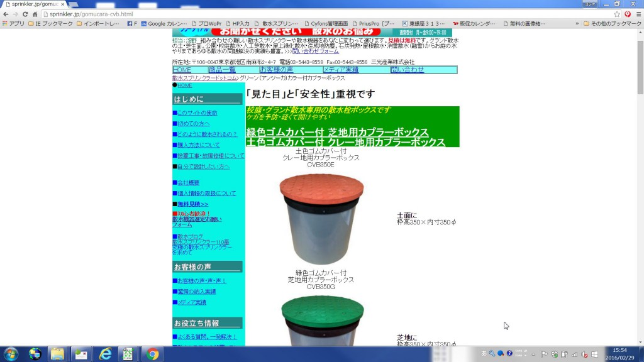
Task: Click the red Opera-style extension icon
Action: pyautogui.click(x=627, y=14)
